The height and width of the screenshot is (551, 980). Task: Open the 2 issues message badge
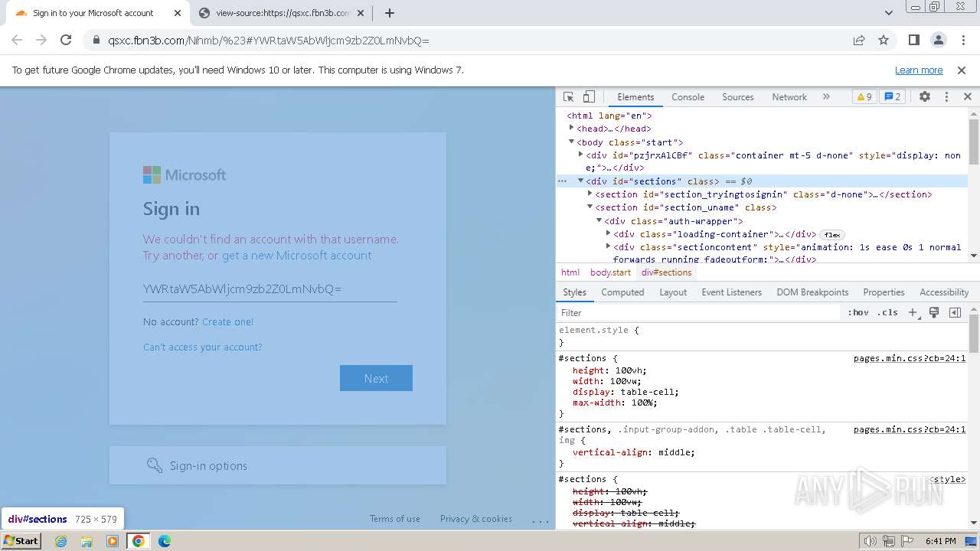point(892,97)
